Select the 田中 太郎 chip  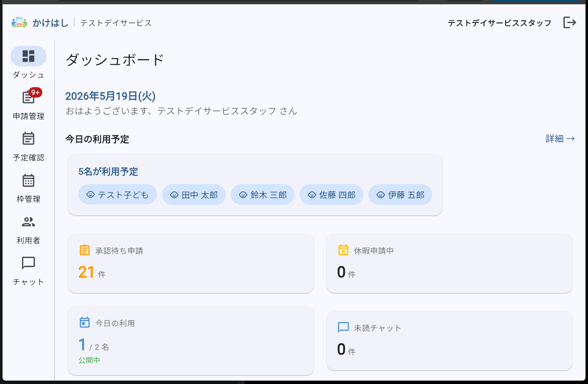(x=194, y=195)
